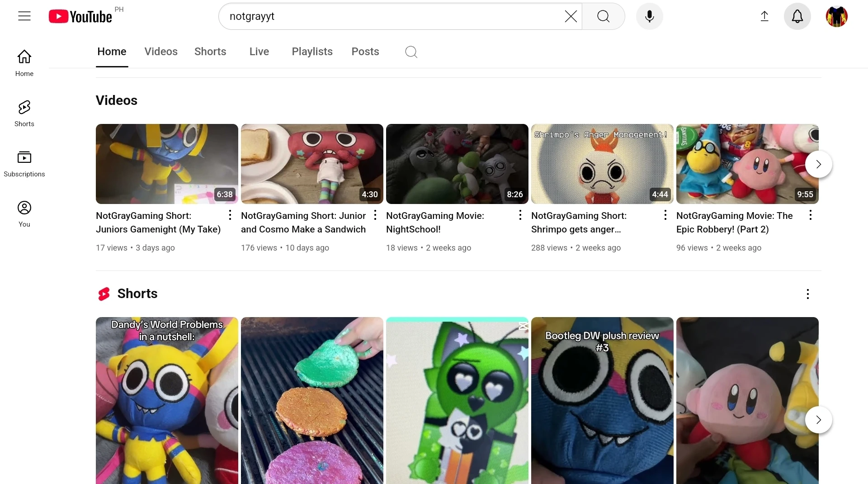Open Subscriptions in the sidebar
Image resolution: width=868 pixels, height=484 pixels.
point(24,163)
